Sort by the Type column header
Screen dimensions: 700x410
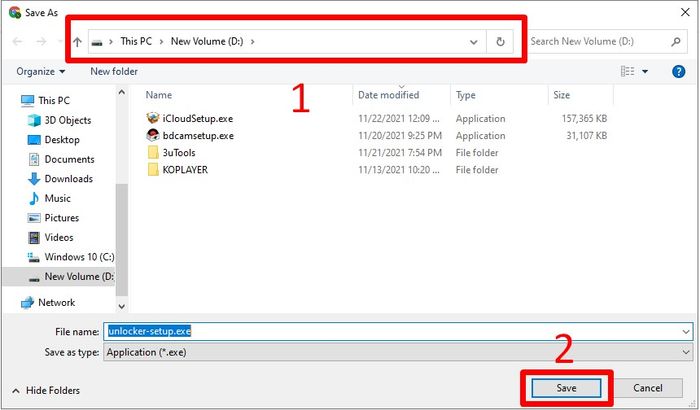(466, 95)
